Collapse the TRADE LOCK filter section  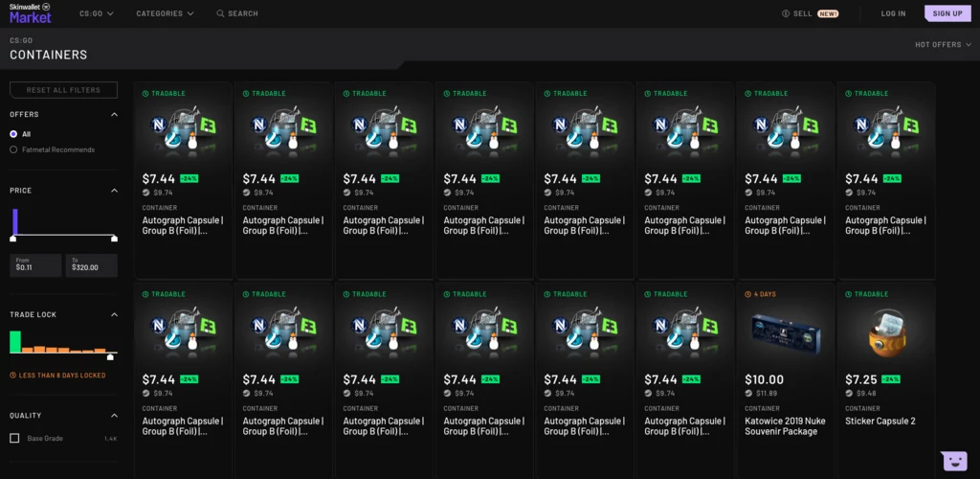point(115,314)
